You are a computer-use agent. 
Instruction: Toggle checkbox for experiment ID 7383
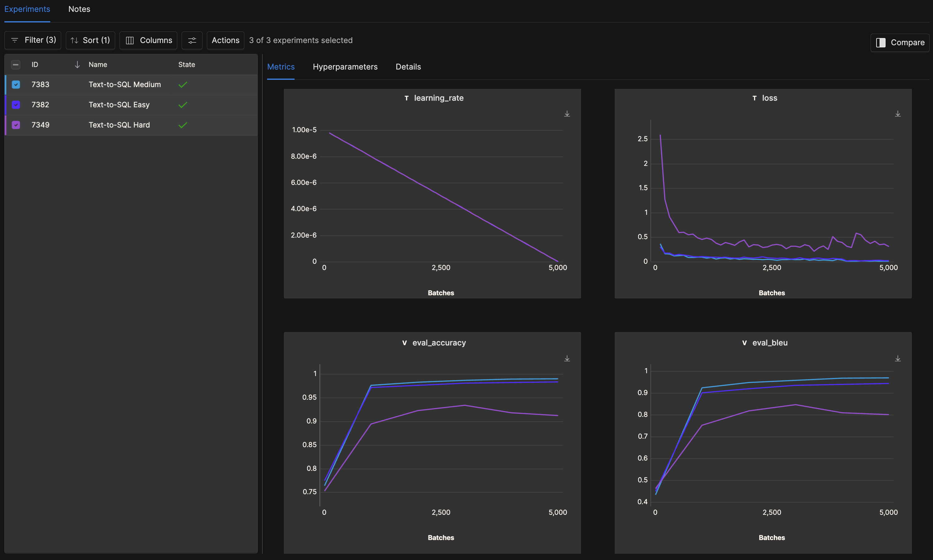click(x=16, y=84)
